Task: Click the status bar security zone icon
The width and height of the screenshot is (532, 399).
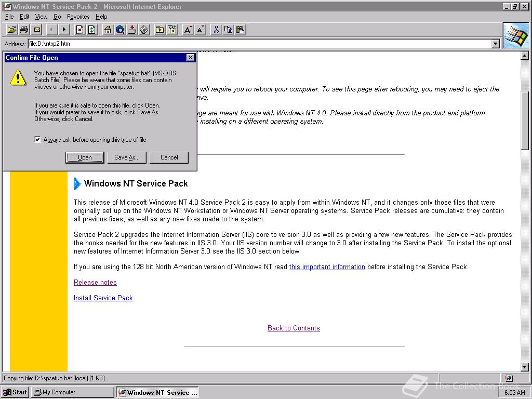Action: (509, 378)
